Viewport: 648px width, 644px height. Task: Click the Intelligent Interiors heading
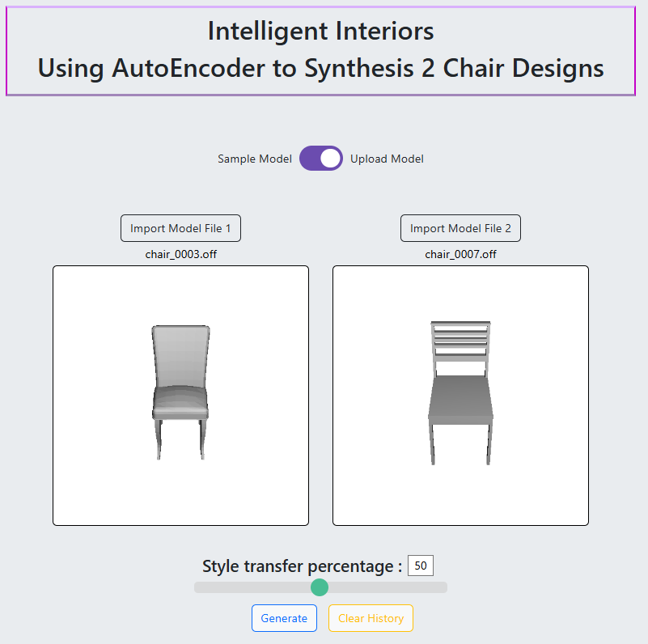click(320, 31)
